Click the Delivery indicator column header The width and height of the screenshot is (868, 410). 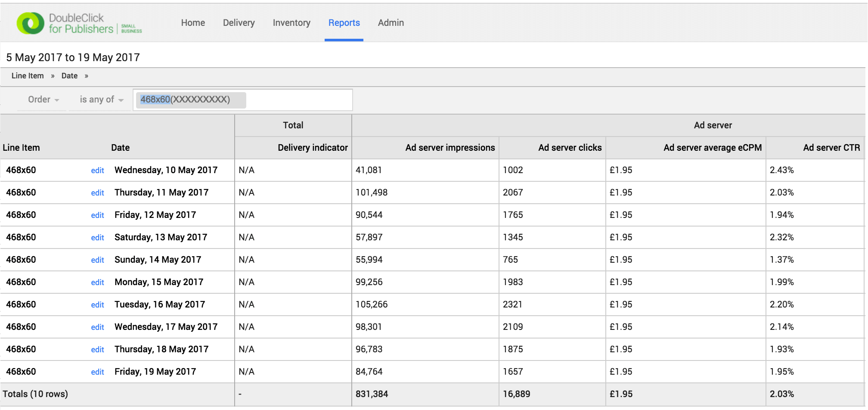click(x=313, y=148)
